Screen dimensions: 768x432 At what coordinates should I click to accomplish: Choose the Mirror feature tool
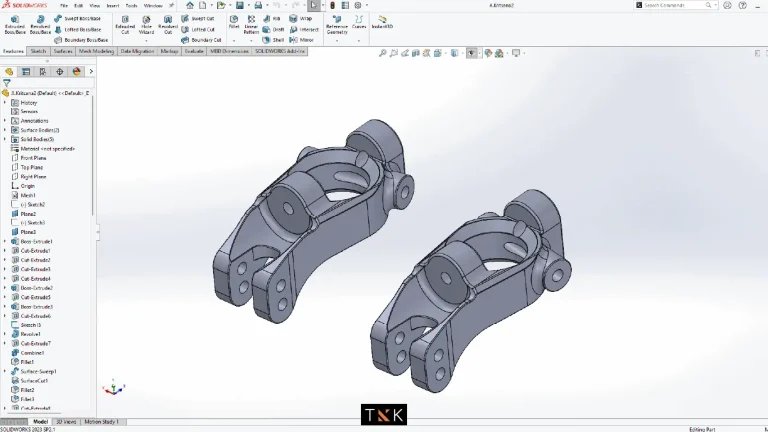coord(305,40)
